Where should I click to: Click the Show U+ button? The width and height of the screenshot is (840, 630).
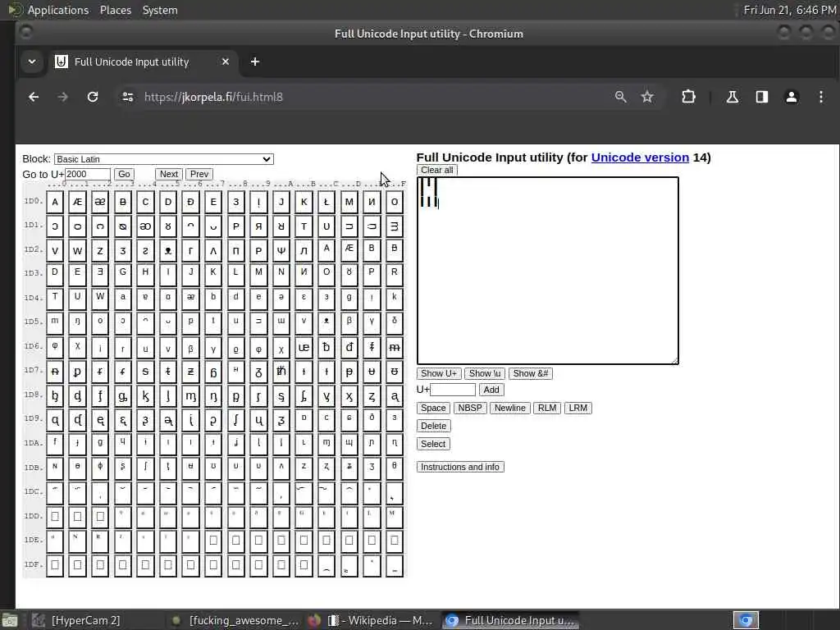[x=439, y=373]
